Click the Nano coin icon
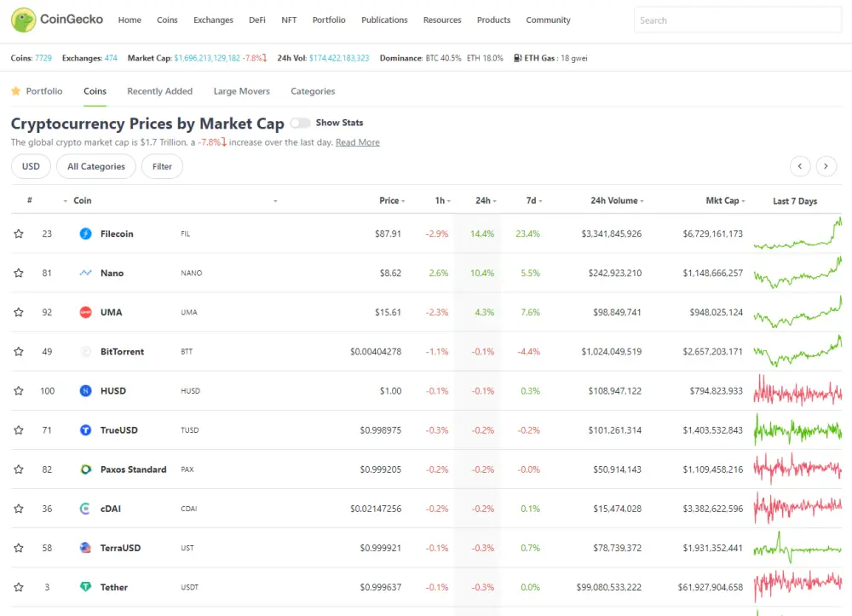Image resolution: width=852 pixels, height=616 pixels. [85, 273]
